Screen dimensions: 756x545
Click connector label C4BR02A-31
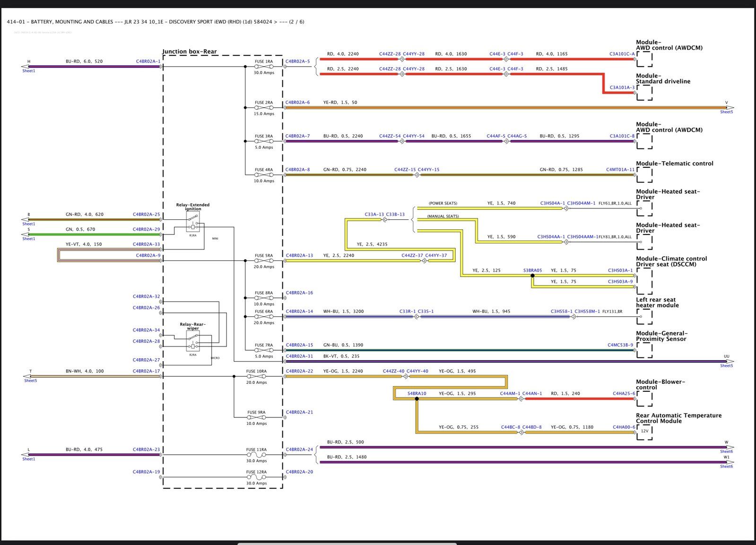pos(299,356)
